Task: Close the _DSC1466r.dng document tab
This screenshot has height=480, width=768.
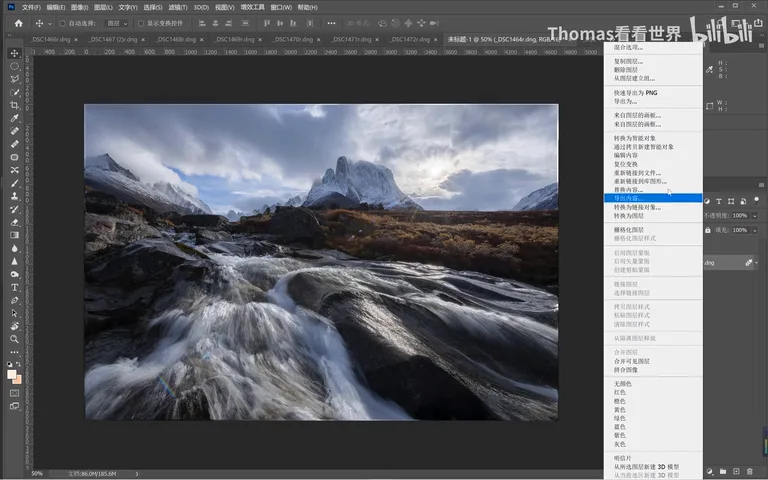Action: (76, 40)
